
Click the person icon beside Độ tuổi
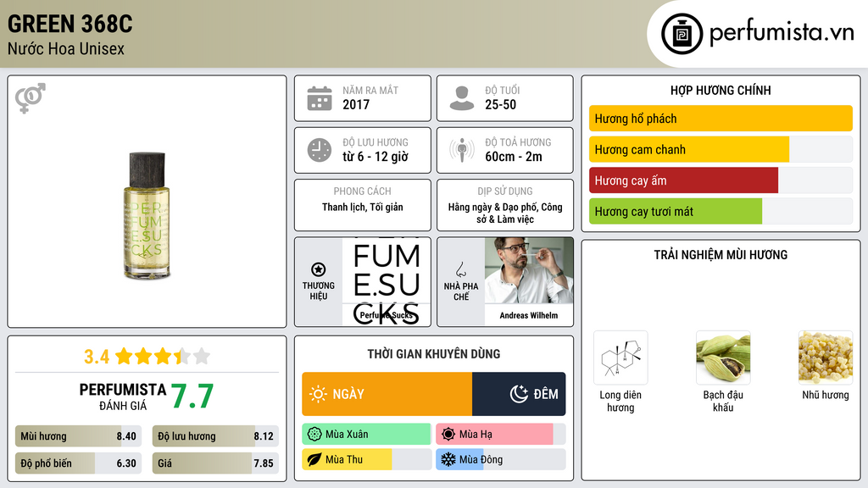click(462, 98)
